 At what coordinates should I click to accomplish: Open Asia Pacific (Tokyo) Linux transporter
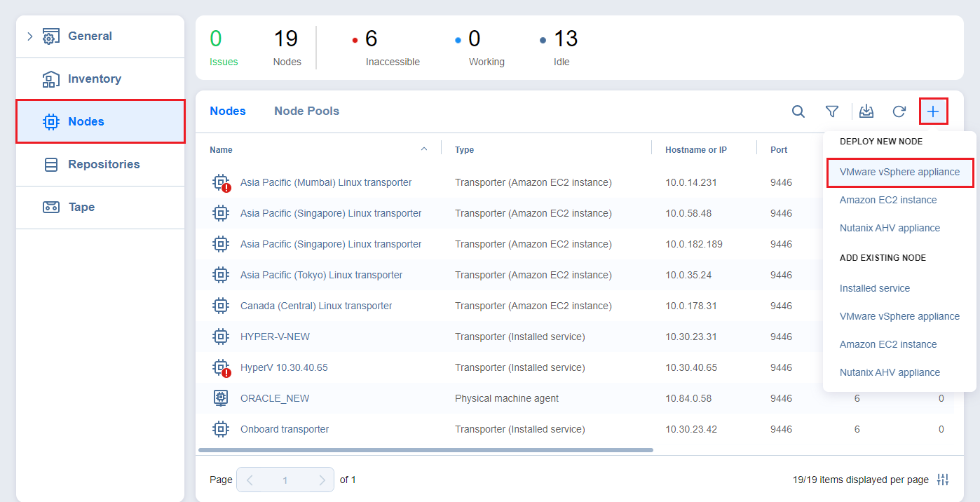point(321,275)
